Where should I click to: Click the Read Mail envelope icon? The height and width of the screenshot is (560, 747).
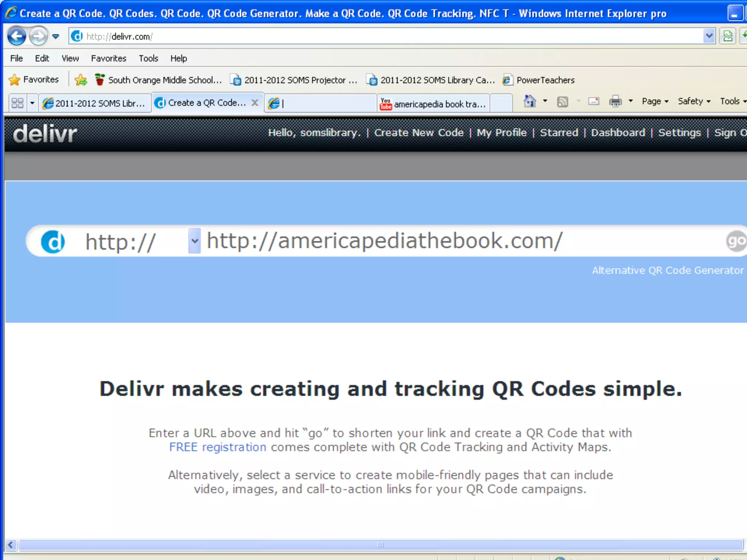(593, 101)
